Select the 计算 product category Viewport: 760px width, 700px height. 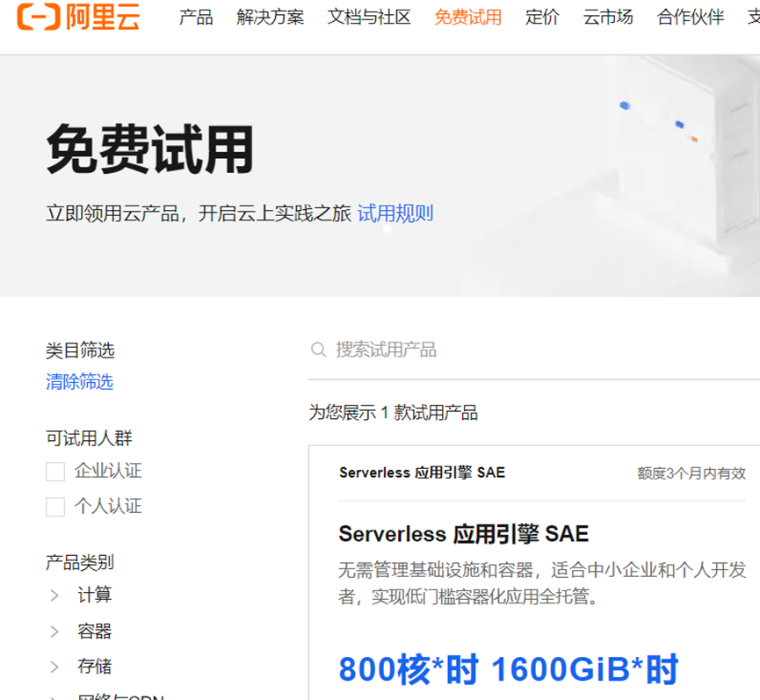[x=95, y=595]
